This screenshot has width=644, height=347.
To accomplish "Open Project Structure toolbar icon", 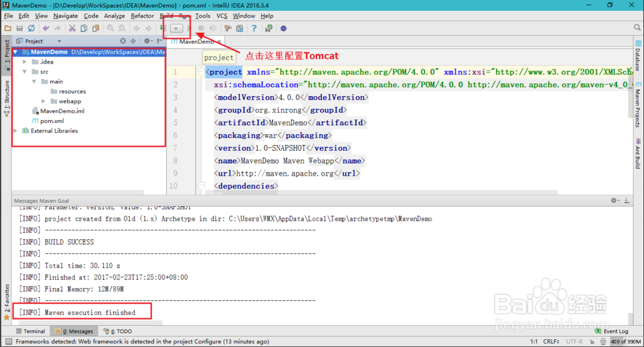I will (239, 28).
